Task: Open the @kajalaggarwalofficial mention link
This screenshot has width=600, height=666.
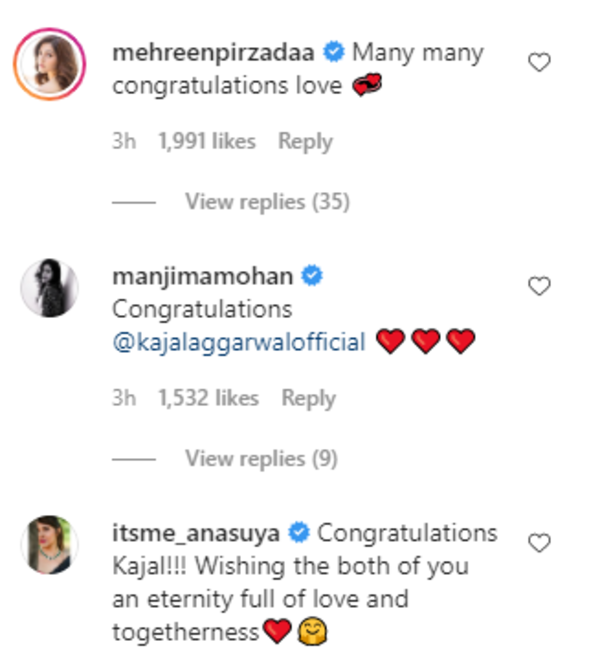Action: tap(239, 342)
